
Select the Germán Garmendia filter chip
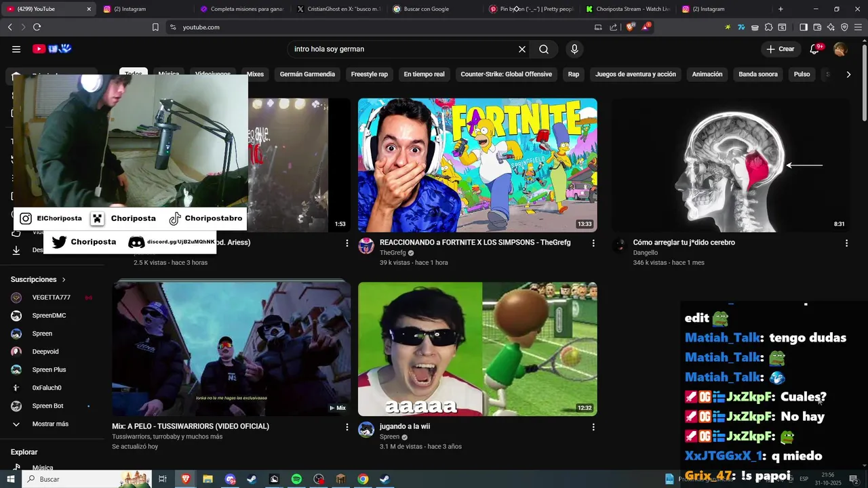click(x=307, y=75)
